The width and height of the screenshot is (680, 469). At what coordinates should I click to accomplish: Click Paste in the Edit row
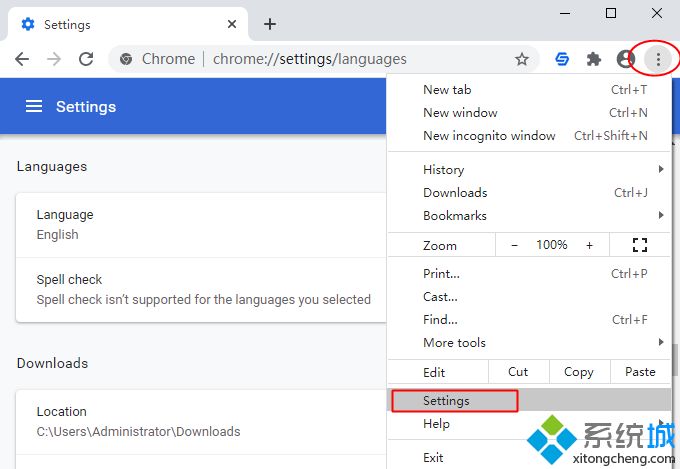pos(640,372)
